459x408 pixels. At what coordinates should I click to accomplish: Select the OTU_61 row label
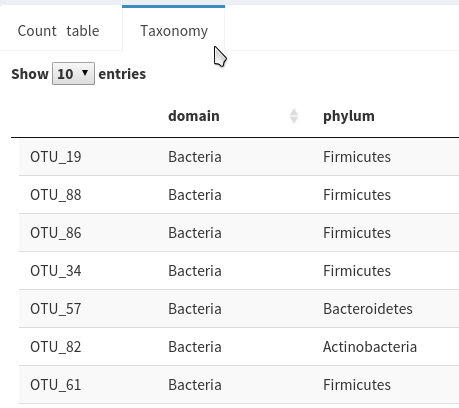click(56, 385)
